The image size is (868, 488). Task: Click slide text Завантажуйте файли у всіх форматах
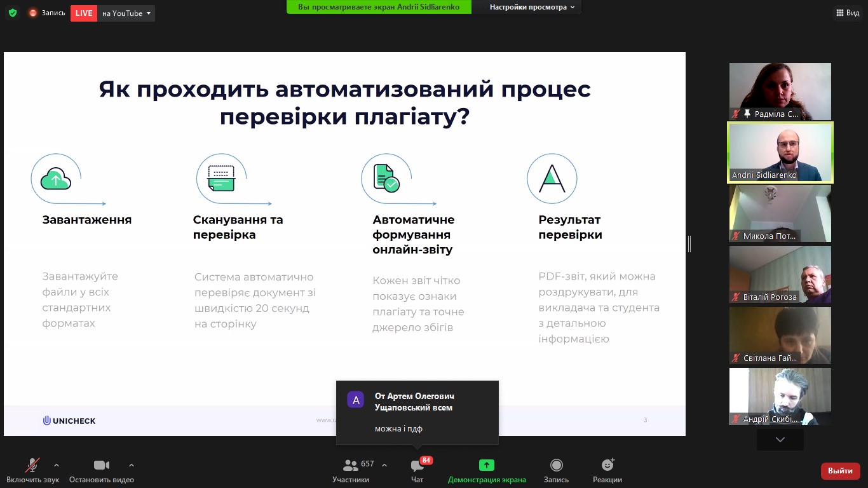(80, 300)
